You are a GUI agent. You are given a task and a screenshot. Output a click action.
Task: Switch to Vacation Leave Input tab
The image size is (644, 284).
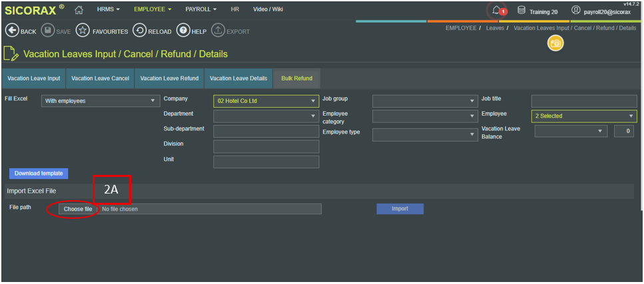34,78
